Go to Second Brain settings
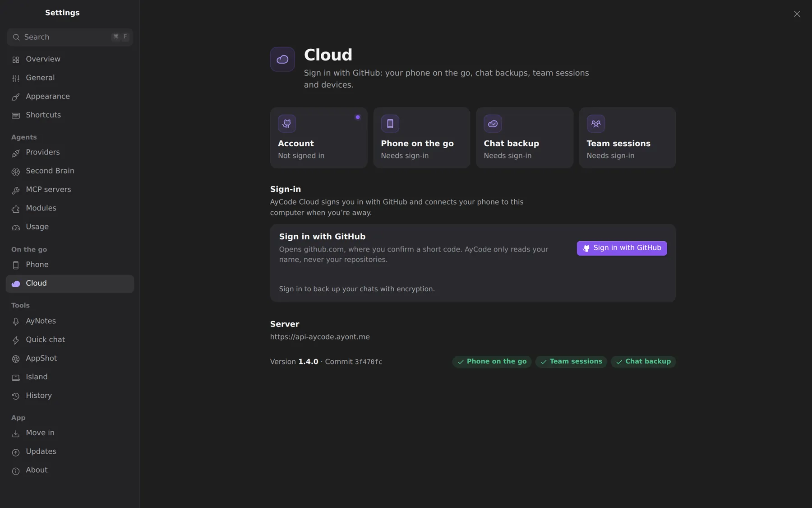This screenshot has width=812, height=508. [x=70, y=171]
